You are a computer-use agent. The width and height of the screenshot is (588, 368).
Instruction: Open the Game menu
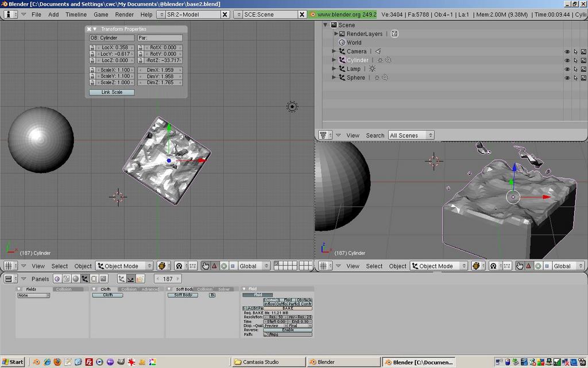click(101, 14)
